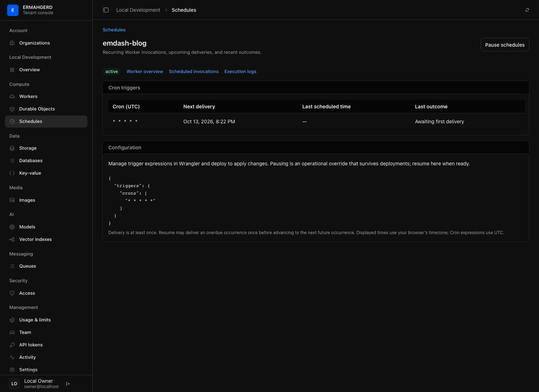Click the active status badge

click(x=112, y=72)
